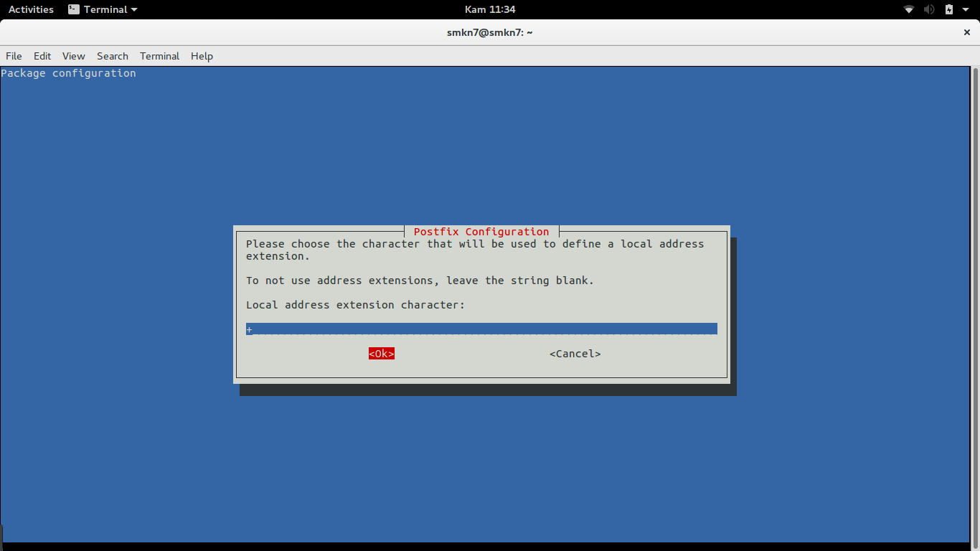This screenshot has width=980, height=551.
Task: Open the File menu
Action: (14, 56)
